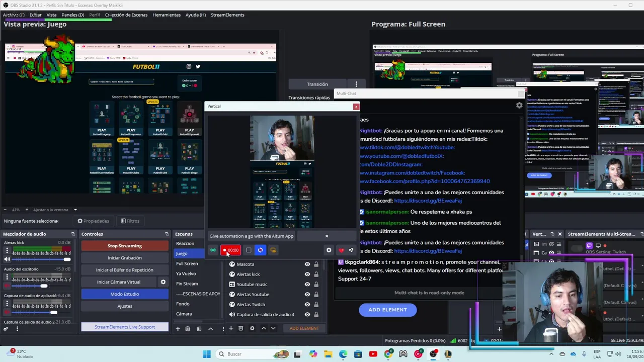Open scene filters icon in Escenas toolbar
The width and height of the screenshot is (644, 362).
(199, 328)
